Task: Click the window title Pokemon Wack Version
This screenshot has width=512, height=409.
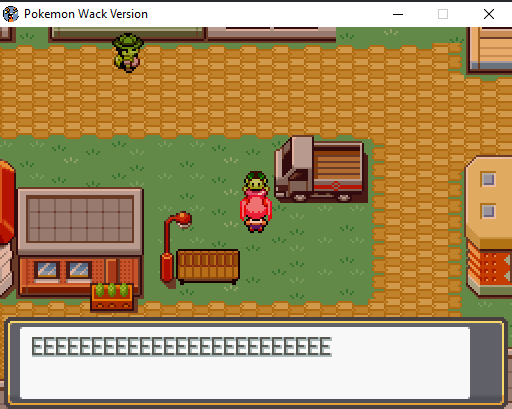Action: click(x=86, y=14)
